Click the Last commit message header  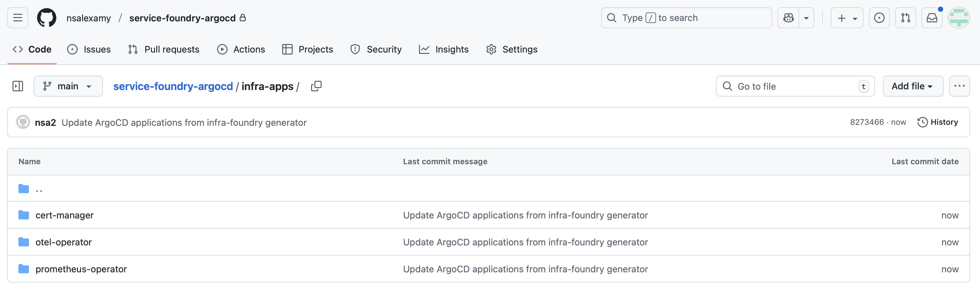(x=445, y=162)
